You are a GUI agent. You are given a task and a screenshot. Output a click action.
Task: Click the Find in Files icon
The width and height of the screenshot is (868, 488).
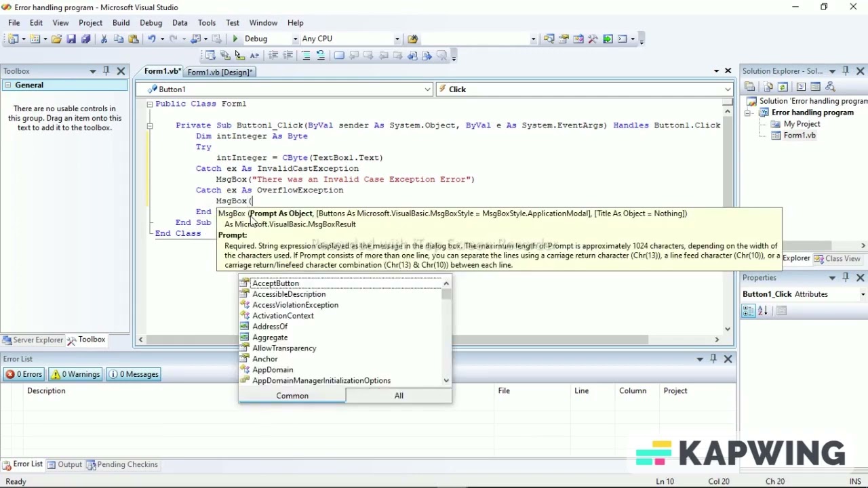tap(413, 39)
